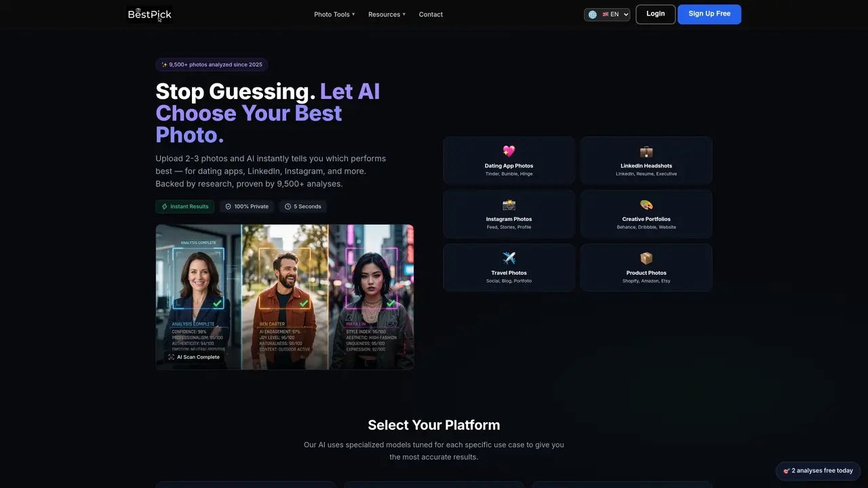Click the airplane icon for Travel Photos

(509, 258)
